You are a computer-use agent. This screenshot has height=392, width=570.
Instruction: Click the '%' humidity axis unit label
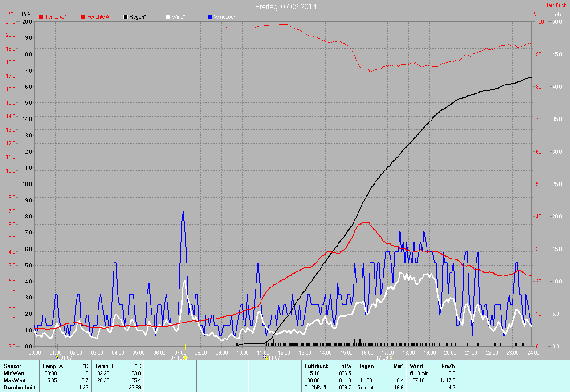[x=535, y=15]
